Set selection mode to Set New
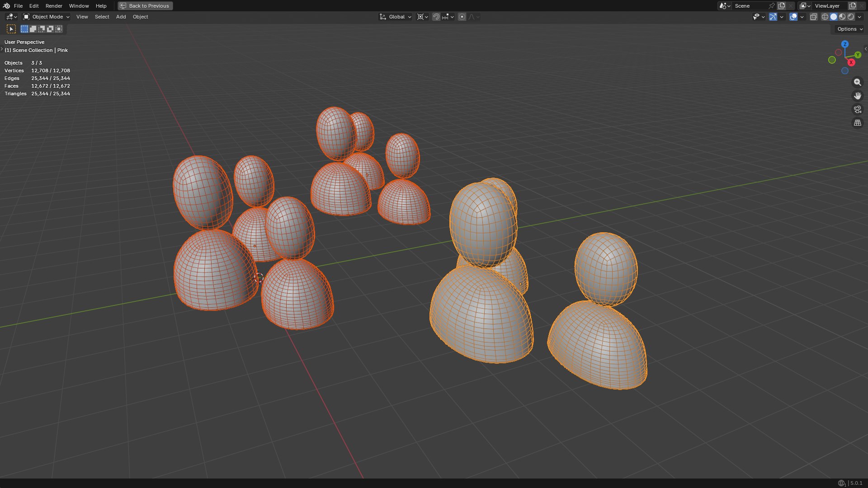This screenshot has width=868, height=488. click(24, 29)
